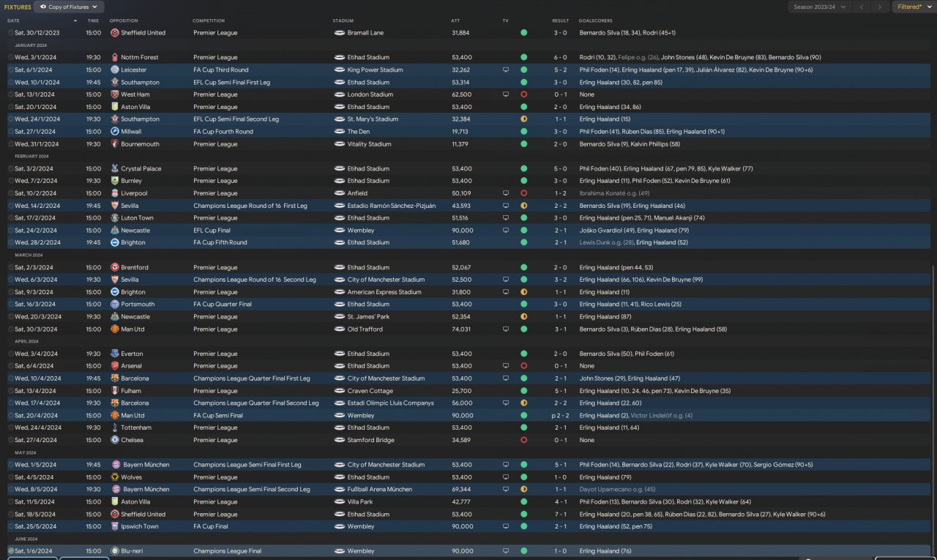Click the Fußball Arena München stadium name
937x560 pixels.
click(379, 489)
